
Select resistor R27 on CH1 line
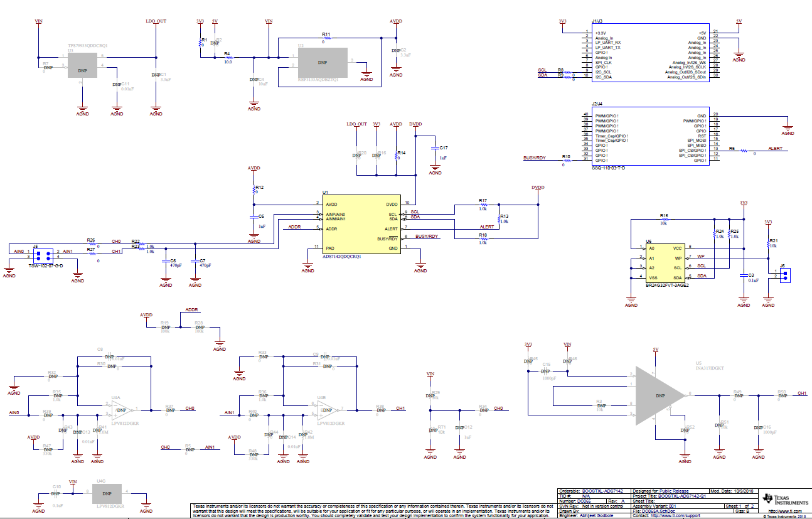[x=92, y=253]
